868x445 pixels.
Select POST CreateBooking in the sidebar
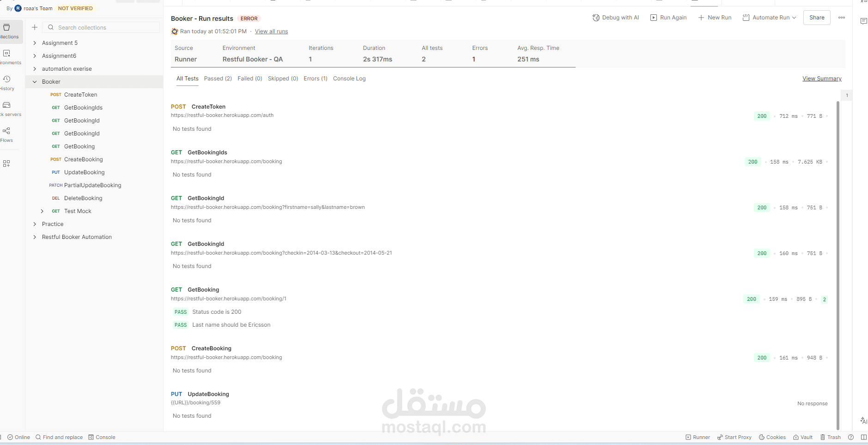click(94, 159)
